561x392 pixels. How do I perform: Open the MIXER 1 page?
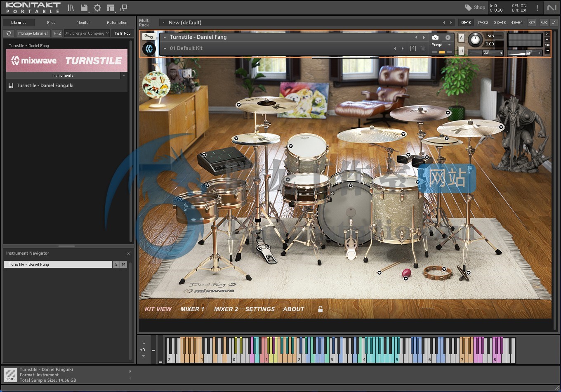point(192,309)
